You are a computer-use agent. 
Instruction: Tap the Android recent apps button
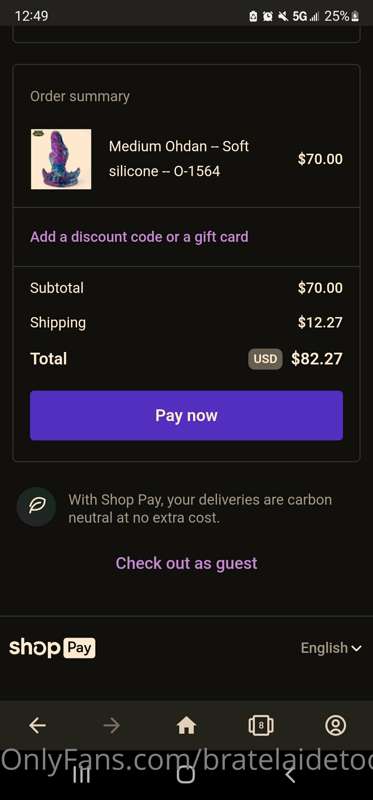(82, 774)
